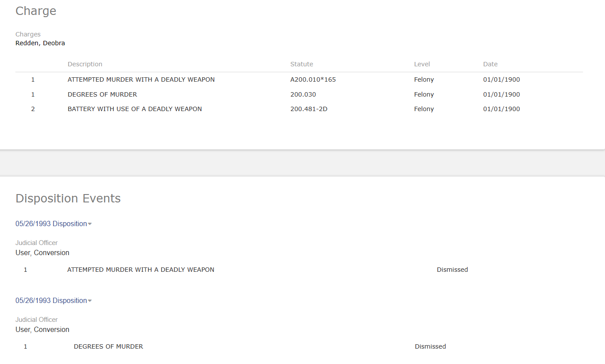Click the caret arrow beside the first Disposition
The height and width of the screenshot is (364, 605).
point(90,224)
